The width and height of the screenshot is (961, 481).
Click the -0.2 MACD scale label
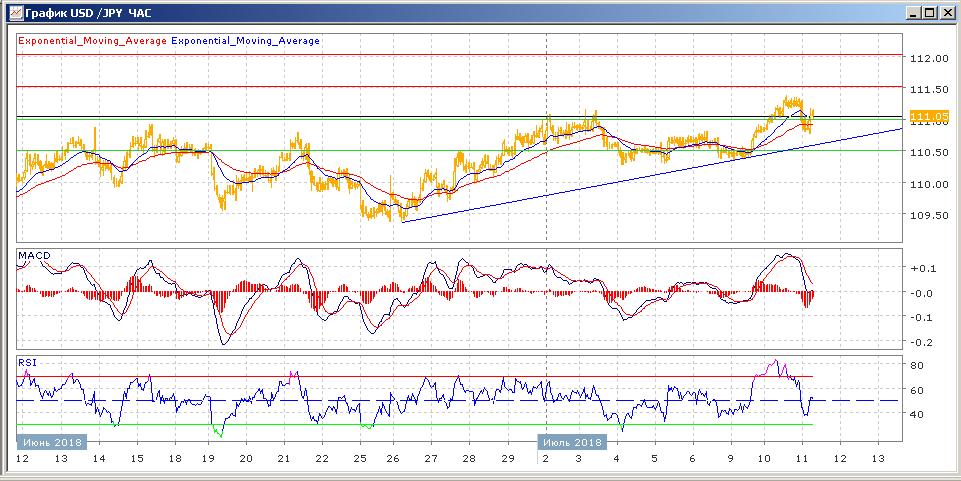pos(922,342)
